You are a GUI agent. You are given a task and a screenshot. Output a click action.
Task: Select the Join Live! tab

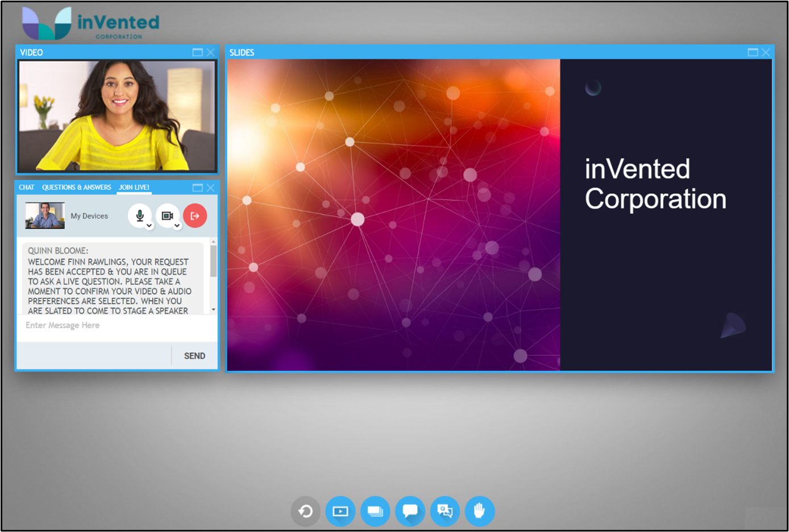pos(134,187)
